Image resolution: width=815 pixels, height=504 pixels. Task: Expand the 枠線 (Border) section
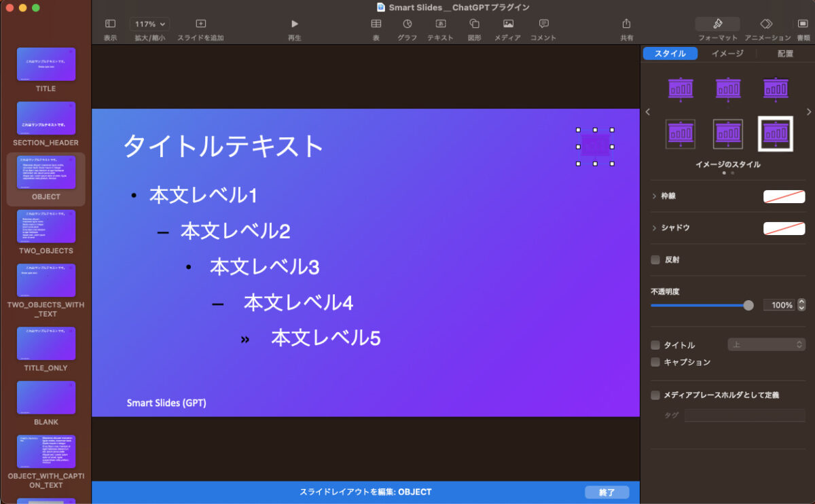point(654,197)
